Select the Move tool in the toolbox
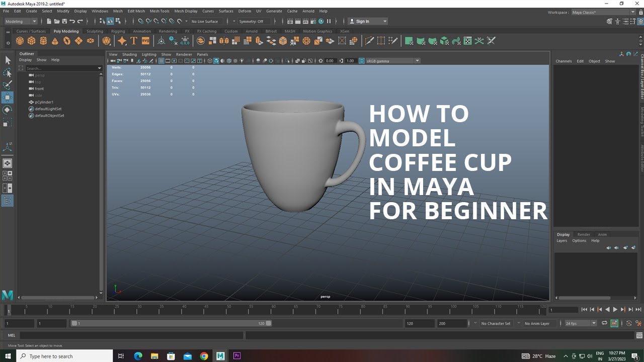This screenshot has height=362, width=644. coord(8,97)
